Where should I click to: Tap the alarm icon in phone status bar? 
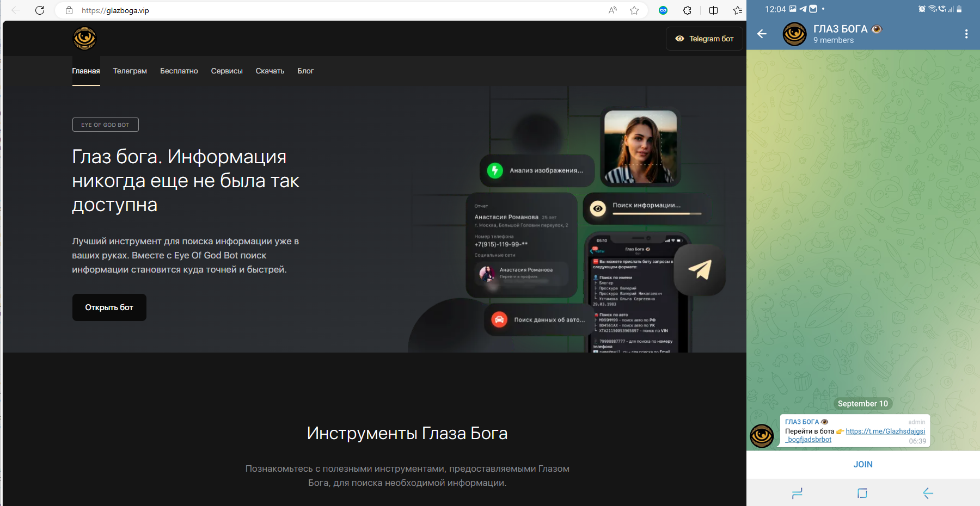tap(922, 9)
